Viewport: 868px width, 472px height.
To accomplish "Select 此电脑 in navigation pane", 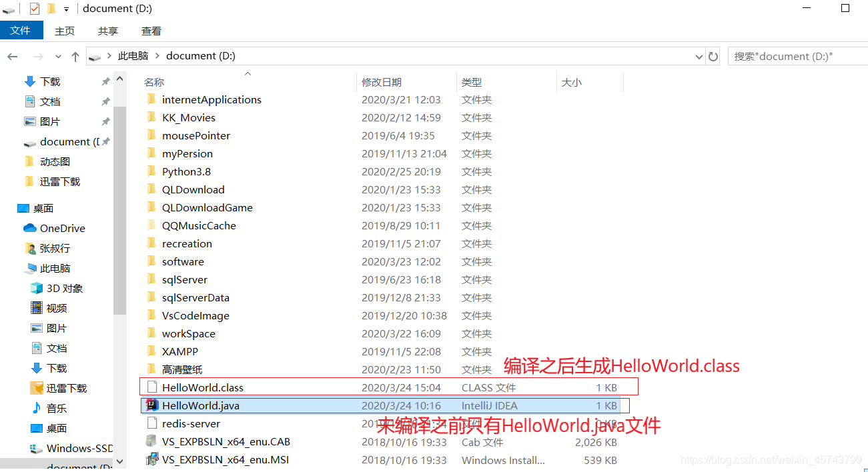I will pos(55,268).
